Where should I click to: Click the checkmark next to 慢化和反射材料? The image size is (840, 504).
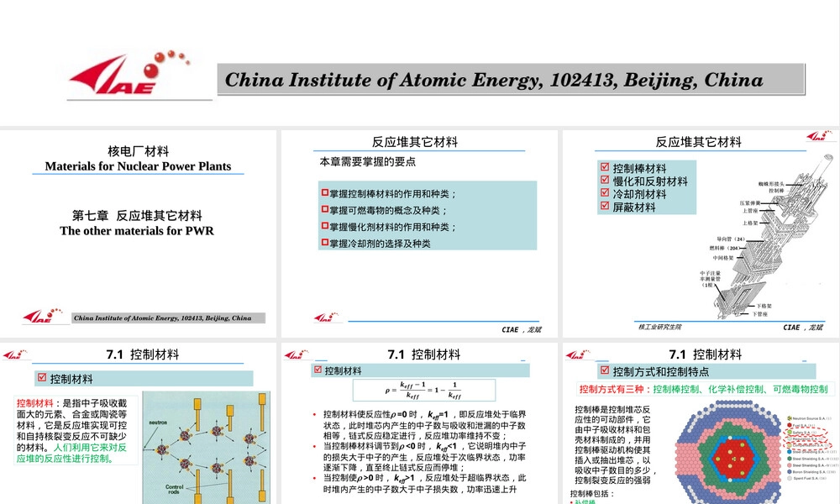coord(605,180)
